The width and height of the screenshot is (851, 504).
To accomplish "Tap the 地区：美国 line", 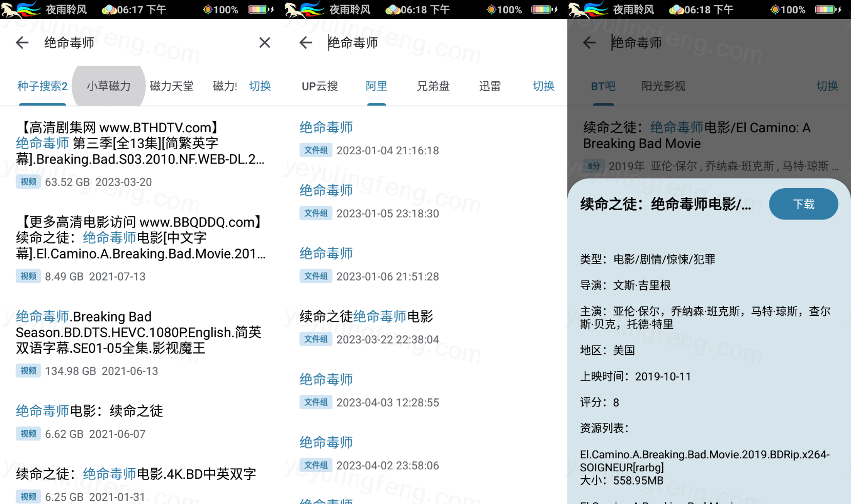I will coord(608,350).
